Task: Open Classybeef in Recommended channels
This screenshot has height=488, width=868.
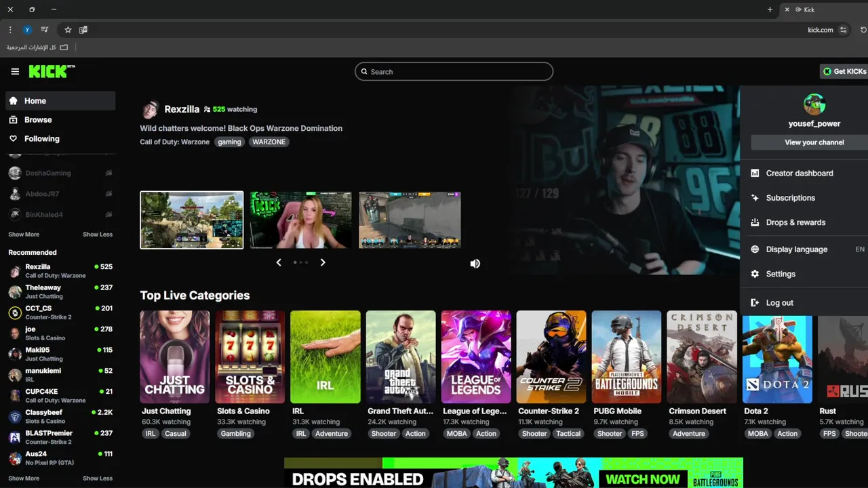Action: coord(60,417)
